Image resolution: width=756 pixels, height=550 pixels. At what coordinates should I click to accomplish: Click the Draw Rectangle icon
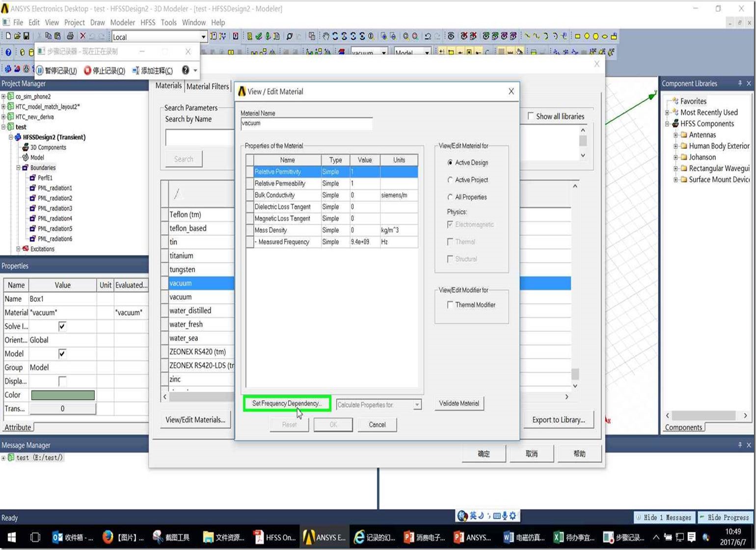(x=577, y=36)
